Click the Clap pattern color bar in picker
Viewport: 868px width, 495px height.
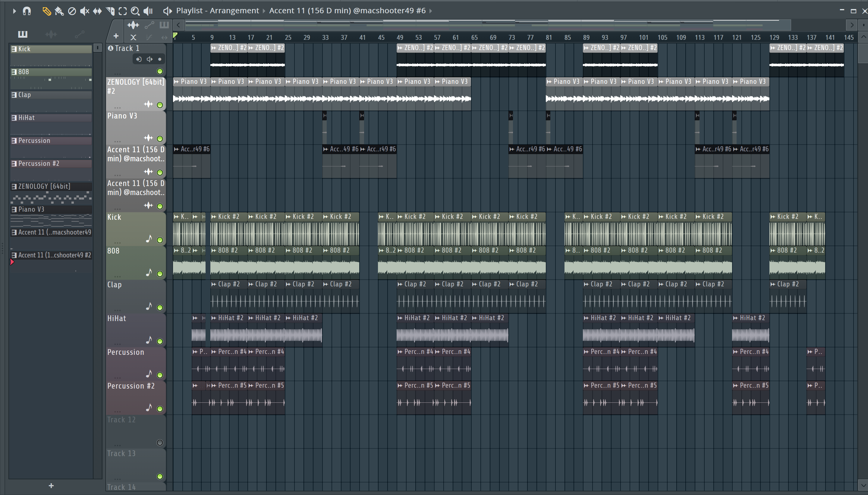click(51, 95)
